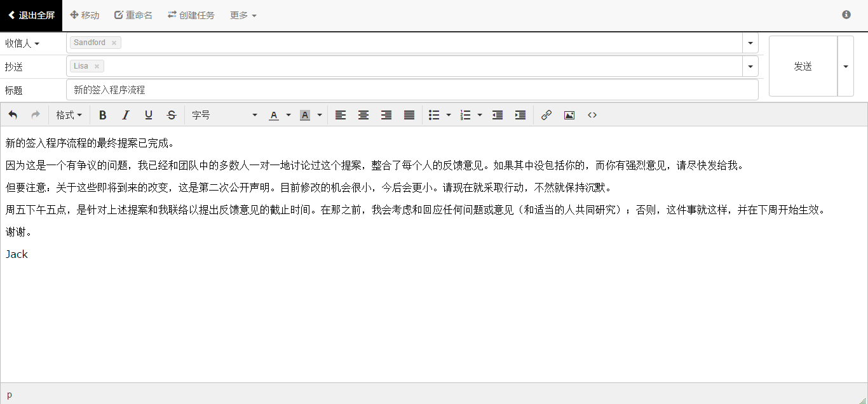Toggle strikethrough formatting
The width and height of the screenshot is (868, 404).
(x=172, y=115)
